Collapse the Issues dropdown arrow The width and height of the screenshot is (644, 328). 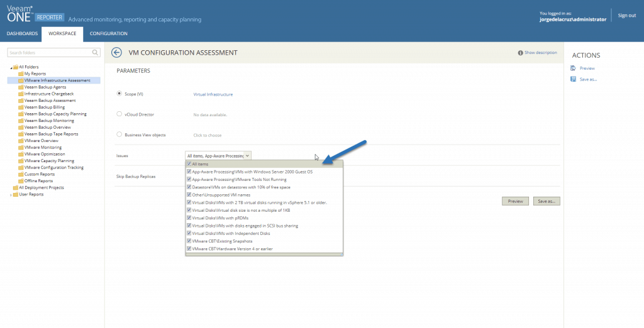[x=247, y=156]
